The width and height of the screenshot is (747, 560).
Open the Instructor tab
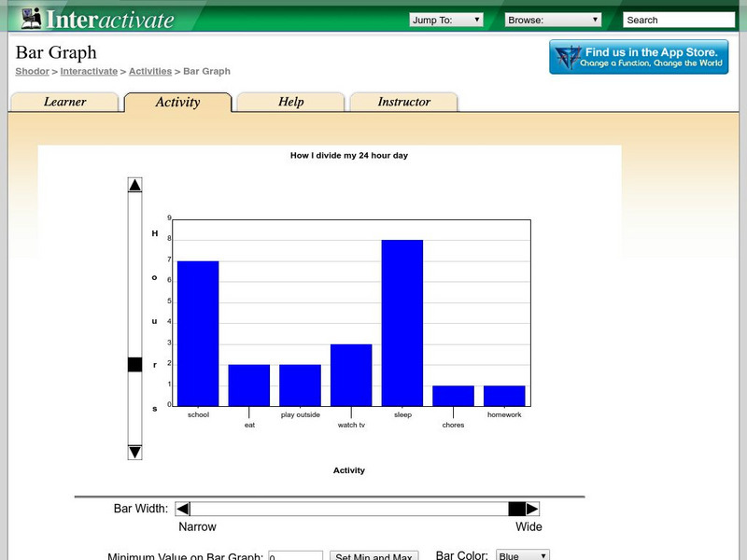[404, 102]
